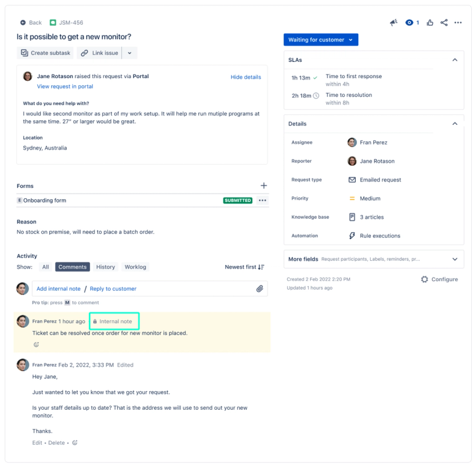Click the SUBMITTED status badge
Screen dimensions: 476x468
point(237,200)
